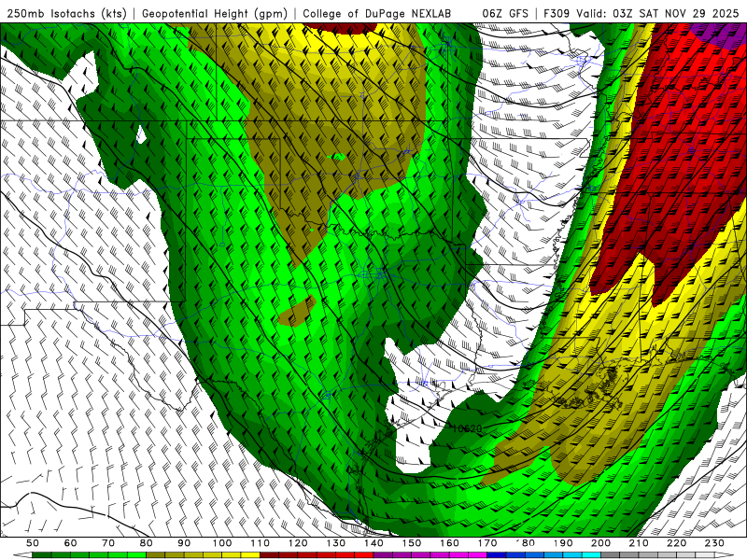Screen dimensions: 747x560
Task: Click the colorbar label '120'
Action: coord(298,543)
